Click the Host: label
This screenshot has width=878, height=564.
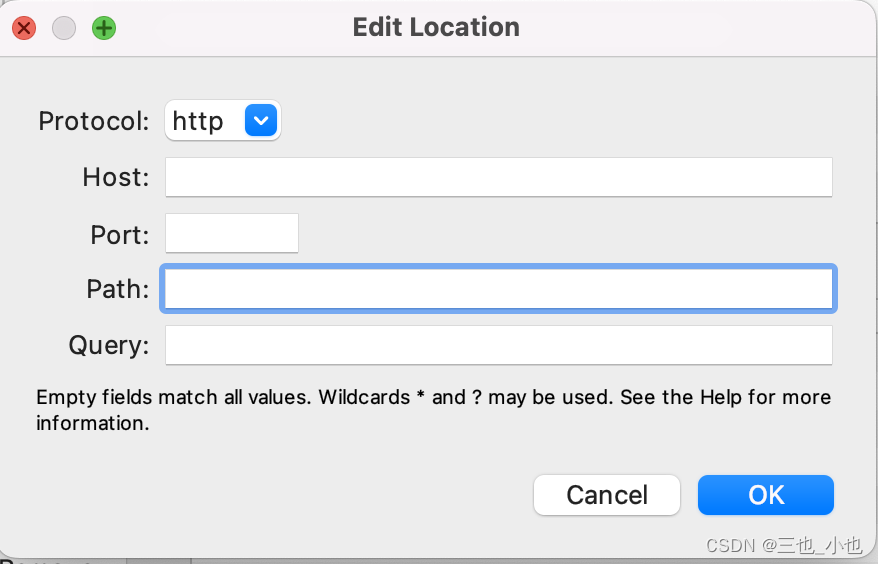pyautogui.click(x=116, y=177)
